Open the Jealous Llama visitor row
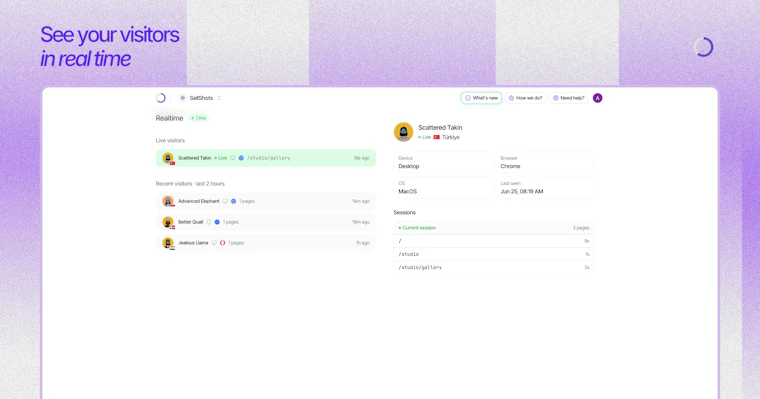Viewport: 760px width, 399px height. pos(266,243)
